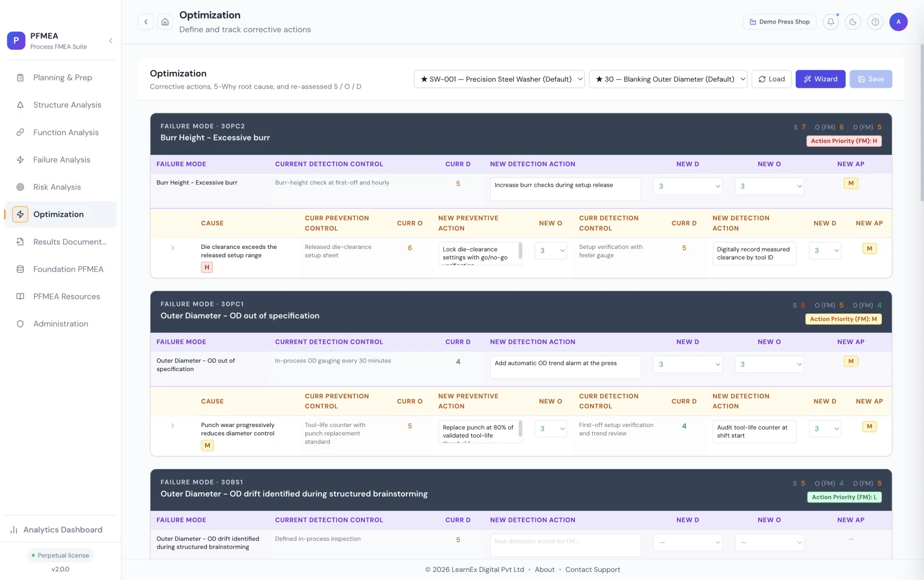Viewport: 924px width, 580px height.
Task: Click the Risk Analysis target icon
Action: [21, 187]
